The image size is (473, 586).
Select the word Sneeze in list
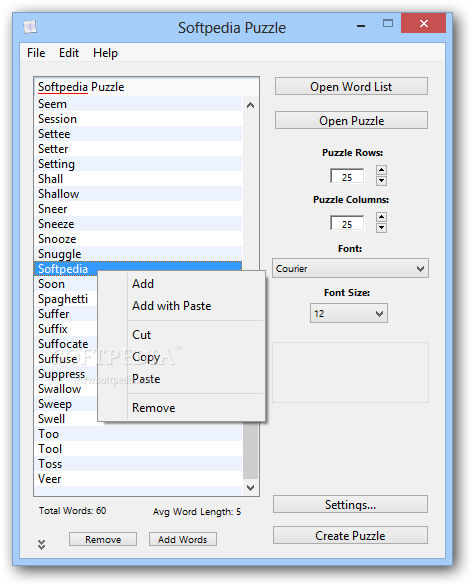138,224
